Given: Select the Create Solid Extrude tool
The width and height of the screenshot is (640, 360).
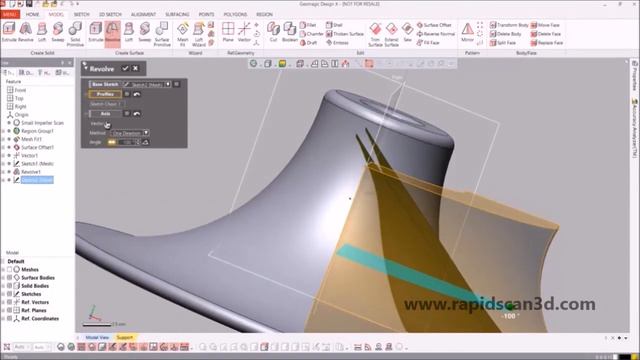Looking at the screenshot, I should 9,32.
